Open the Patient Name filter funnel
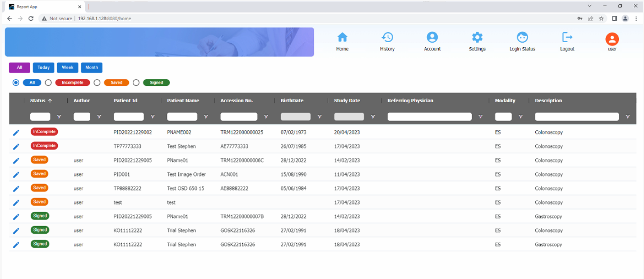644x279 pixels. click(206, 117)
